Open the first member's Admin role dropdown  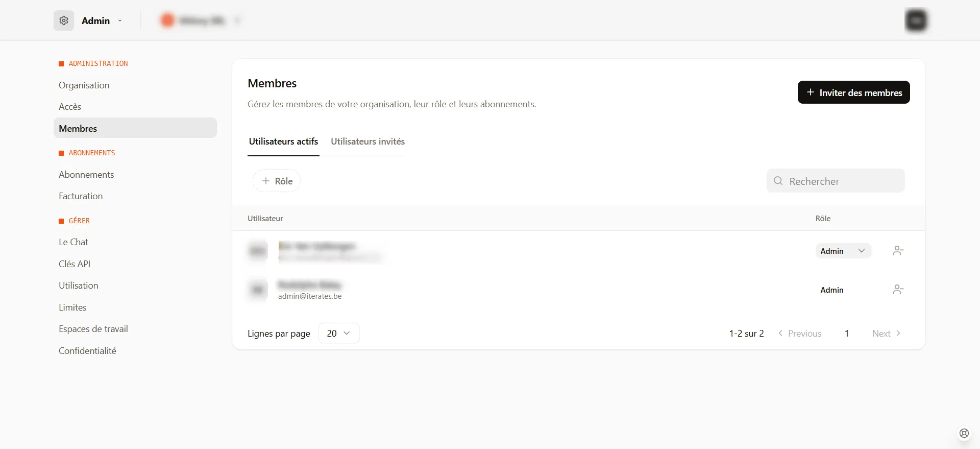coord(843,251)
